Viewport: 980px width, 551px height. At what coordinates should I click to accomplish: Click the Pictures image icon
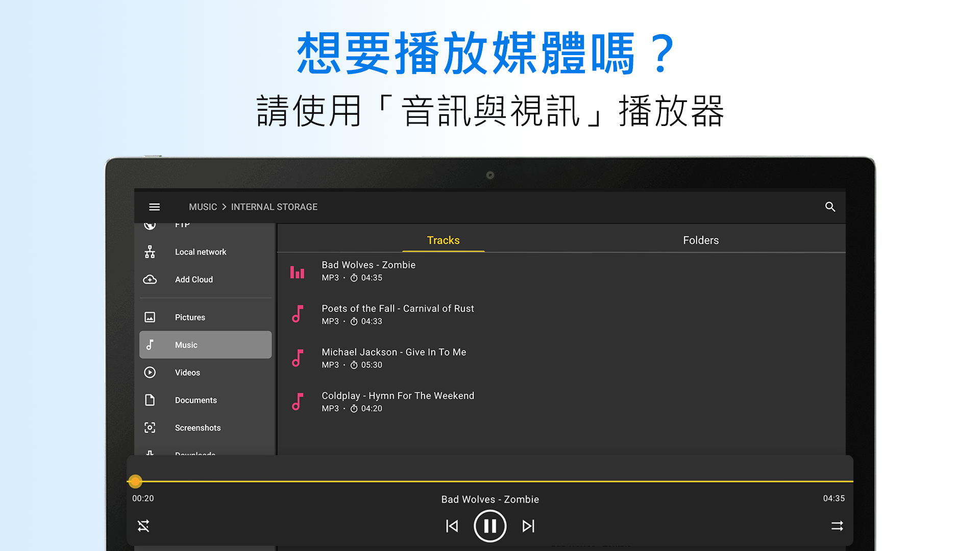pyautogui.click(x=150, y=317)
